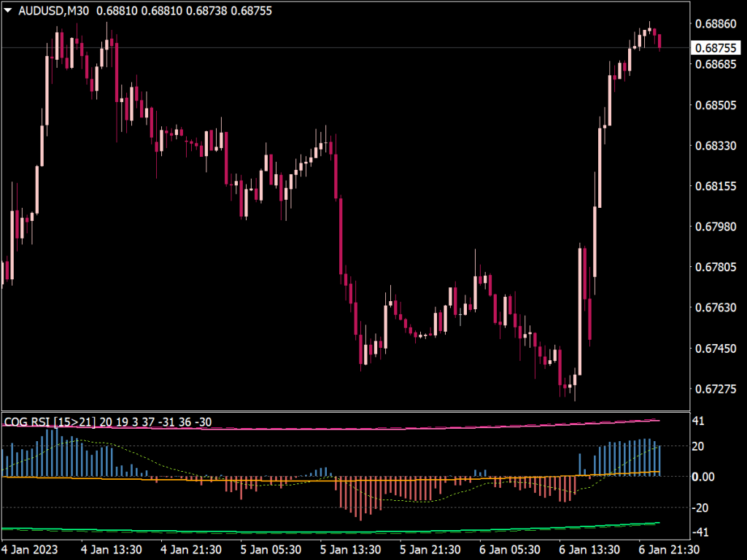Select indicator scale value 41
This screenshot has height=560, width=747.
(x=698, y=421)
